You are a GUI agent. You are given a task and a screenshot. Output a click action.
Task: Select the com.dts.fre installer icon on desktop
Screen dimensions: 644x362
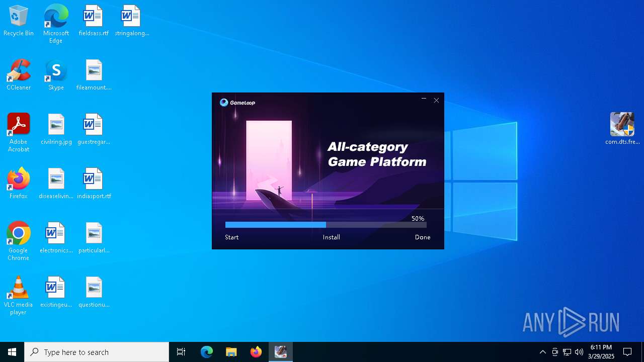point(622,129)
